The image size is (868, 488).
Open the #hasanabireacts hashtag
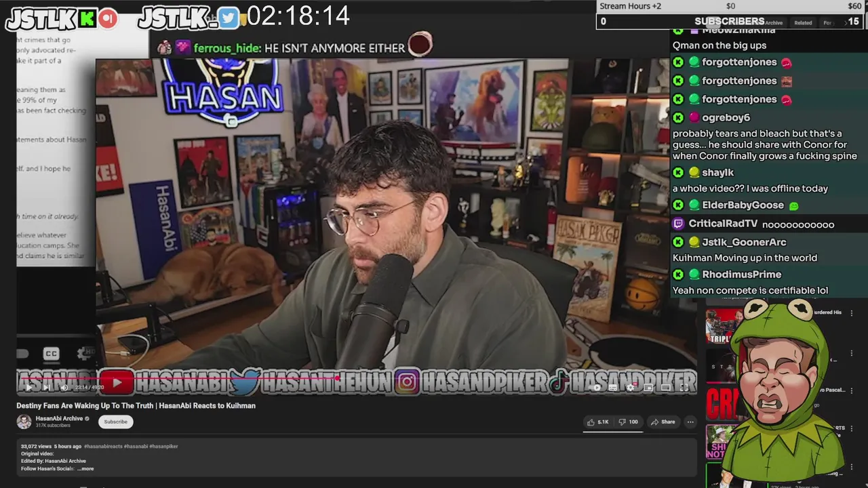pos(103,447)
